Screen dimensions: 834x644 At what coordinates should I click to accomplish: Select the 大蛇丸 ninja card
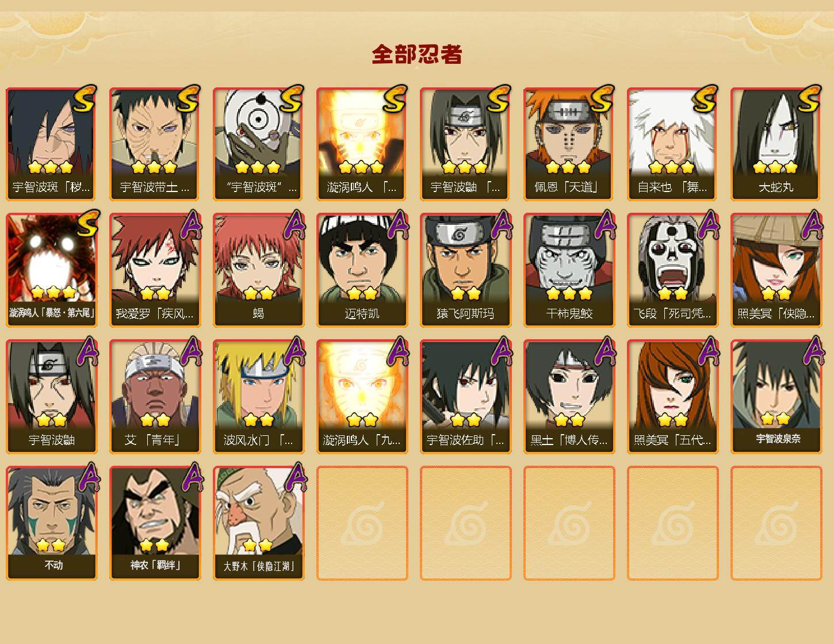[776, 144]
